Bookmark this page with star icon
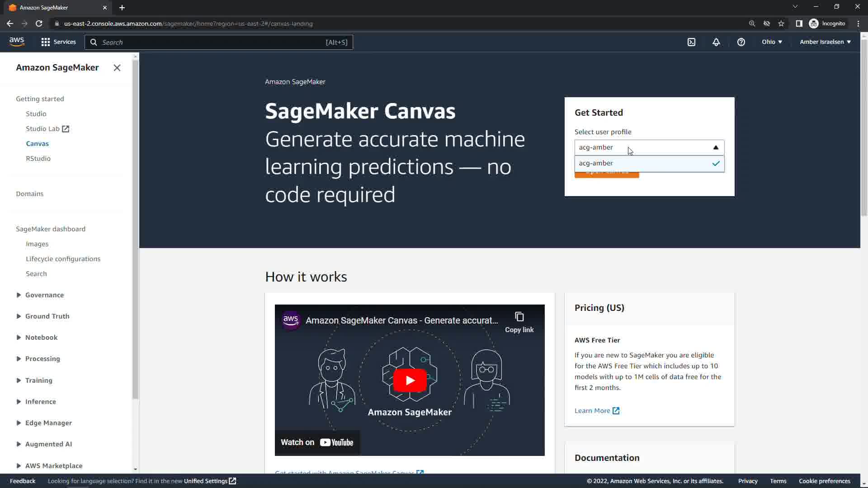This screenshot has height=488, width=868. (781, 23)
